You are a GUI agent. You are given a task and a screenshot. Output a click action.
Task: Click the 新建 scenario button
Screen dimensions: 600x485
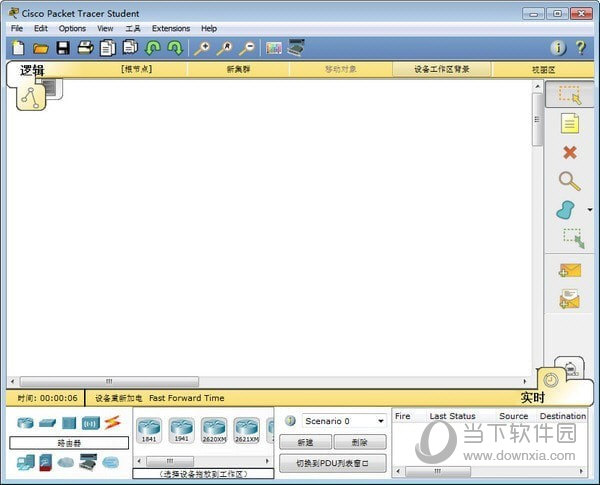[305, 442]
